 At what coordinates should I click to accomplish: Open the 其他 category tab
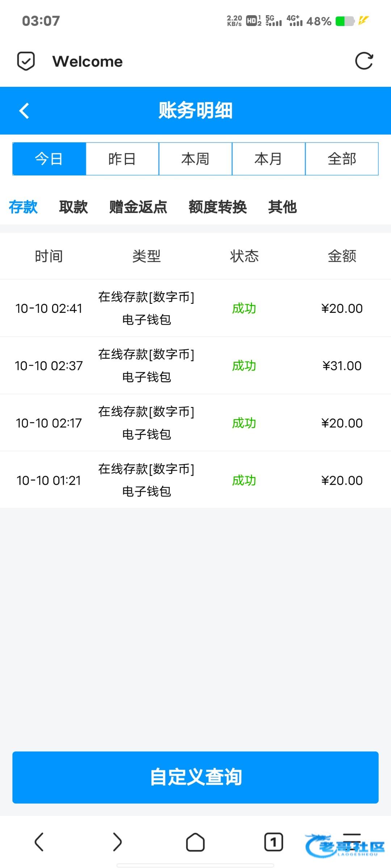pyautogui.click(x=282, y=207)
